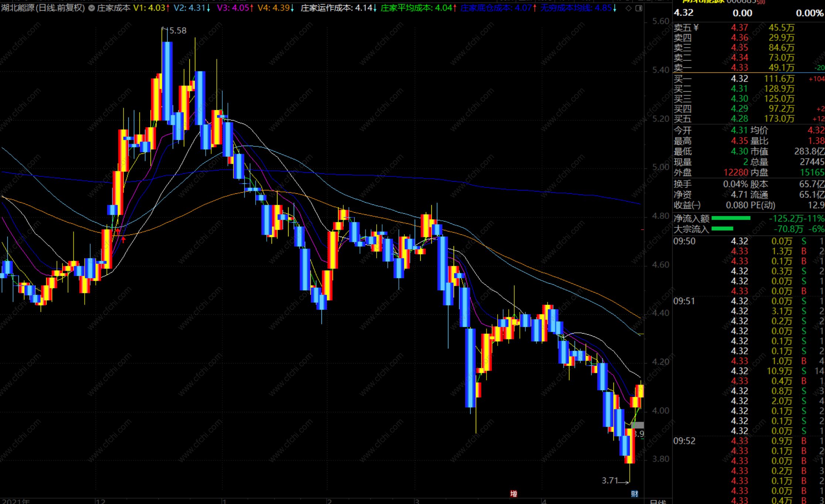Screen dimensions: 825x504
Task: Click the gray price tag on axis
Action: coord(637,425)
